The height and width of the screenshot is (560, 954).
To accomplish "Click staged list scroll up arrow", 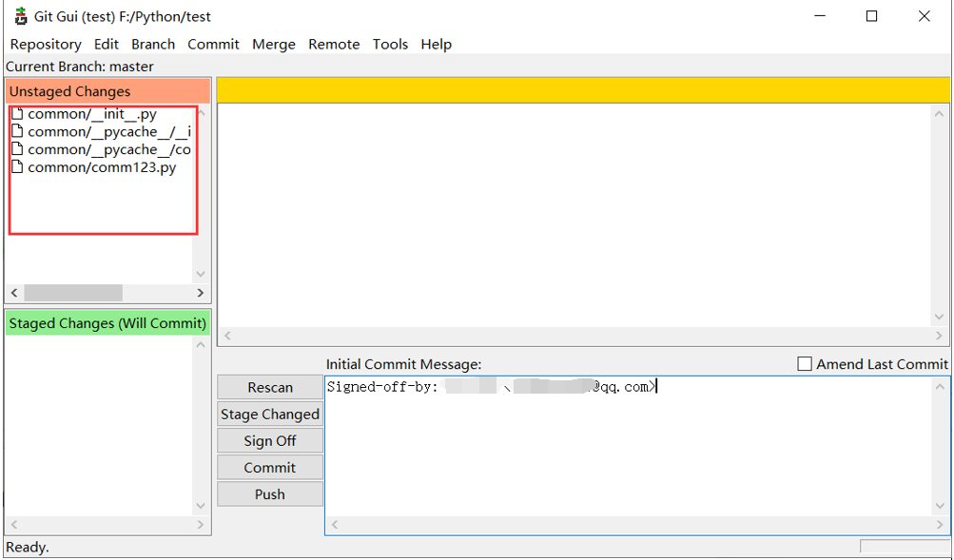I will click(201, 345).
